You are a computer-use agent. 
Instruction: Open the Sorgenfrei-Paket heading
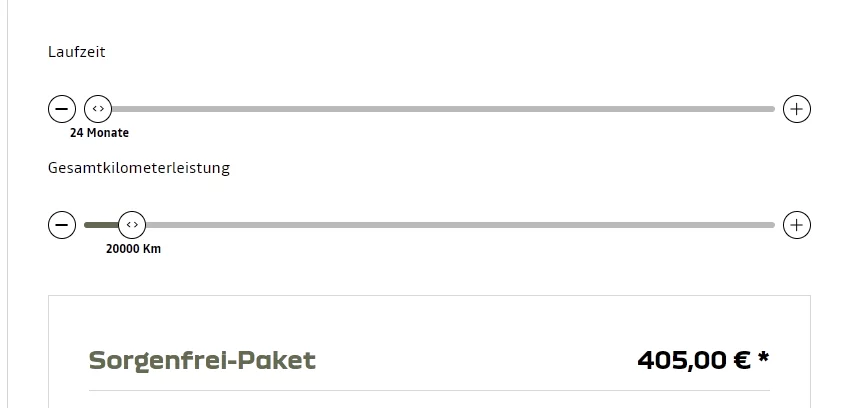click(x=202, y=360)
